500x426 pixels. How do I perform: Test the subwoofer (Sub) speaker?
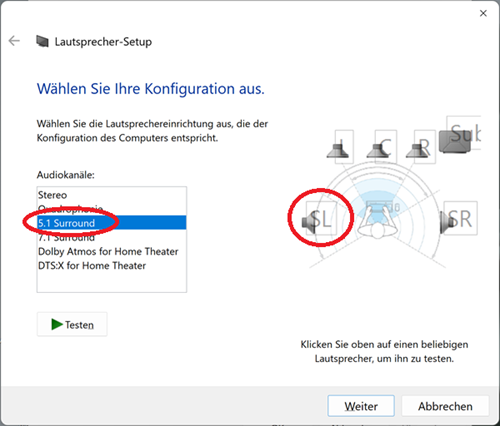(460, 136)
